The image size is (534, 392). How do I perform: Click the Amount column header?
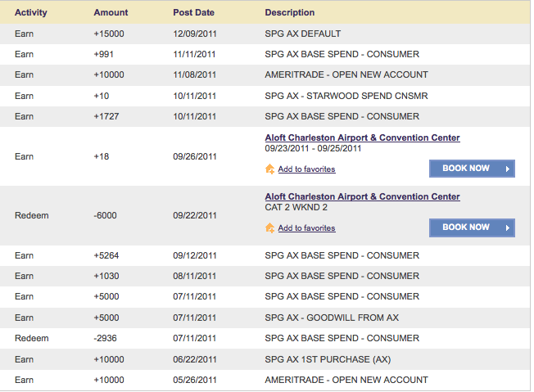[x=111, y=12]
